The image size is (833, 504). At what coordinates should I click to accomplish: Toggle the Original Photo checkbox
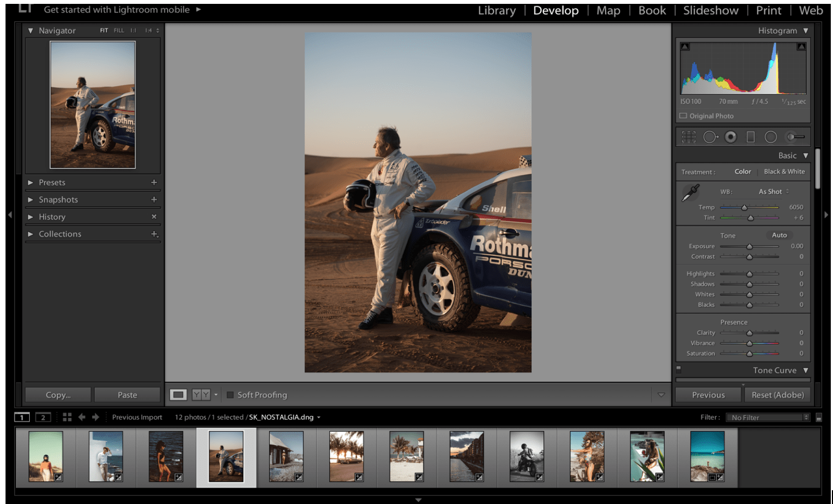(684, 116)
